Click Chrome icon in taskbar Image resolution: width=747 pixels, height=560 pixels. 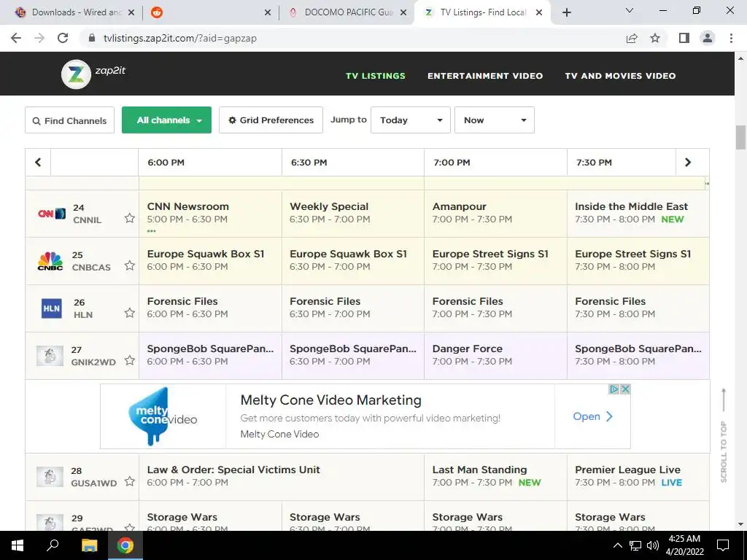[x=125, y=545]
